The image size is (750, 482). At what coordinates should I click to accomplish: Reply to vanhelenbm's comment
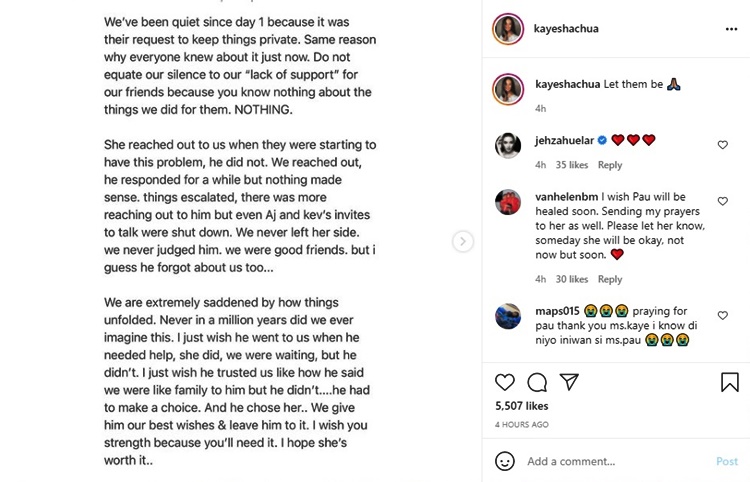(610, 279)
